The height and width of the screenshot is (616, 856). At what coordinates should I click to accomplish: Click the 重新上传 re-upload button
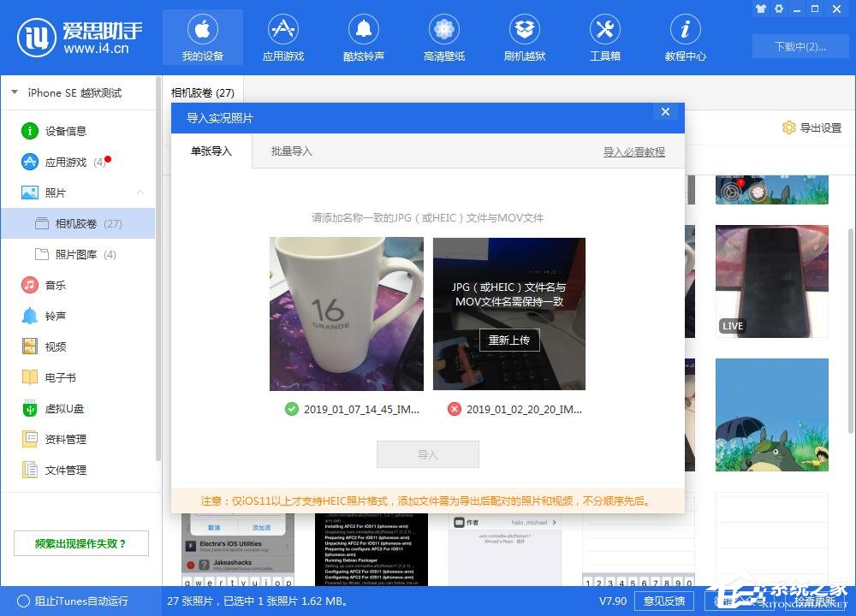pos(508,340)
